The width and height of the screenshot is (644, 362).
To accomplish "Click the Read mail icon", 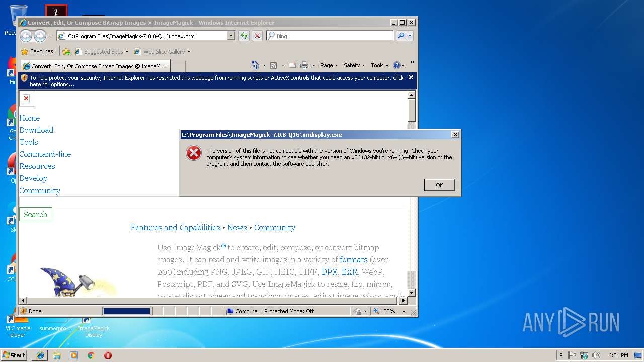I will click(292, 65).
